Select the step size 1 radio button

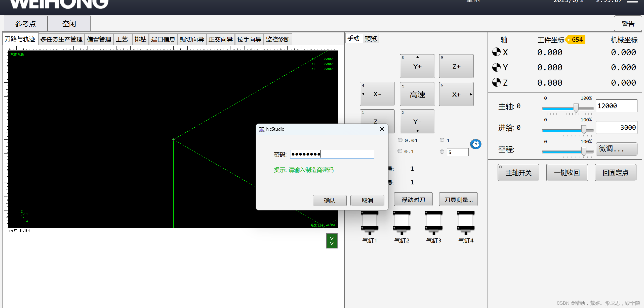442,140
